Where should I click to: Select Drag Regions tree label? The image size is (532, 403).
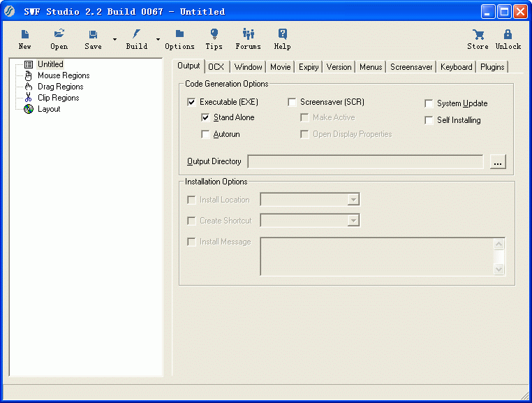point(61,87)
